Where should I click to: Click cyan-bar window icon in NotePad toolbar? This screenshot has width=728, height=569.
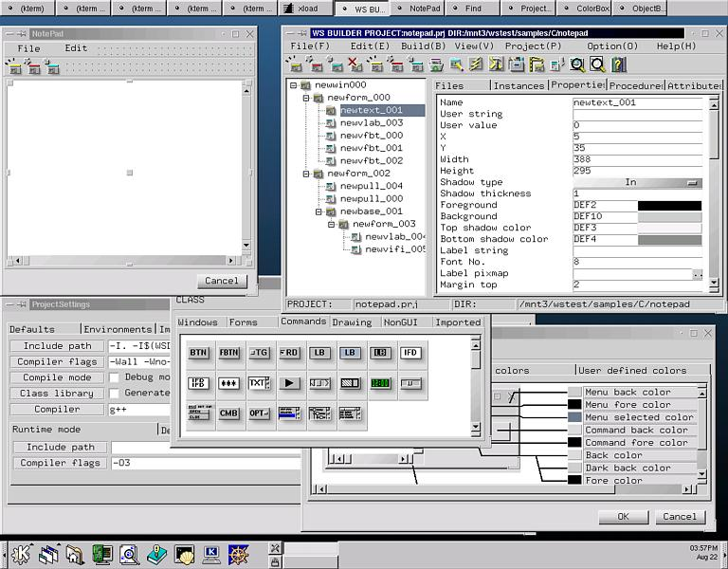(52, 67)
